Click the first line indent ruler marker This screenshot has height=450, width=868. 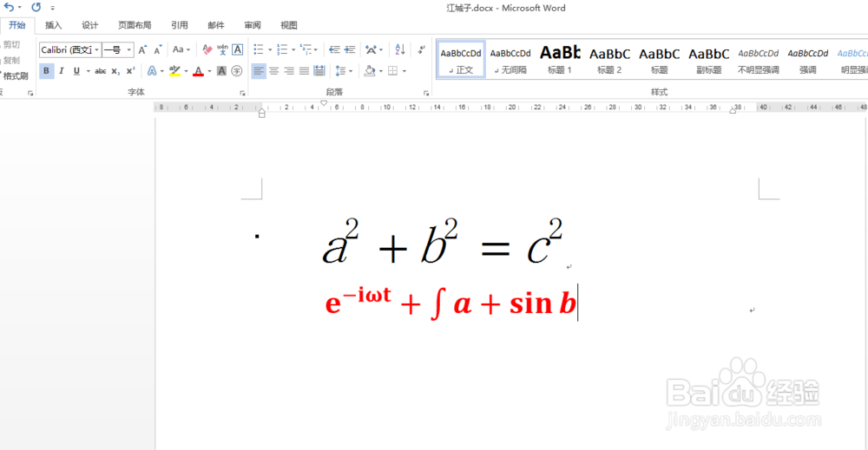324,103
